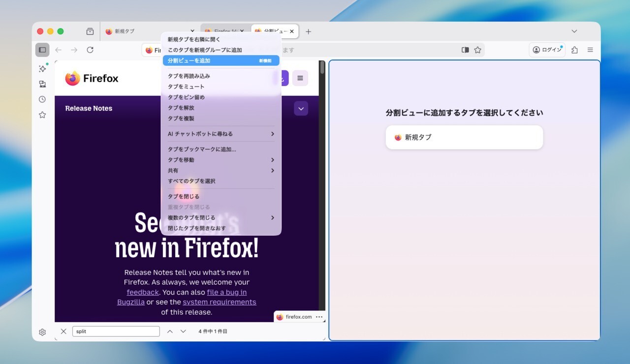630x364 pixels.
Task: Open sidebar settings gear icon
Action: click(42, 332)
